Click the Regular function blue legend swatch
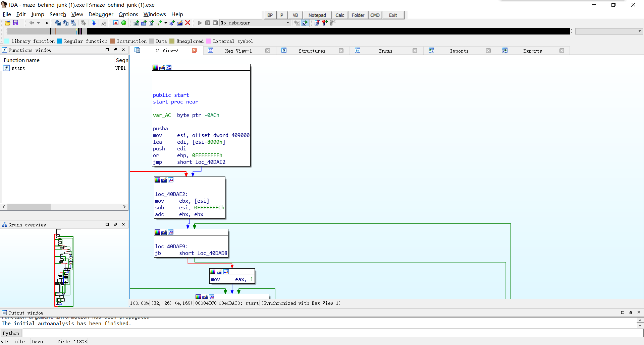The width and height of the screenshot is (644, 345). [x=60, y=41]
